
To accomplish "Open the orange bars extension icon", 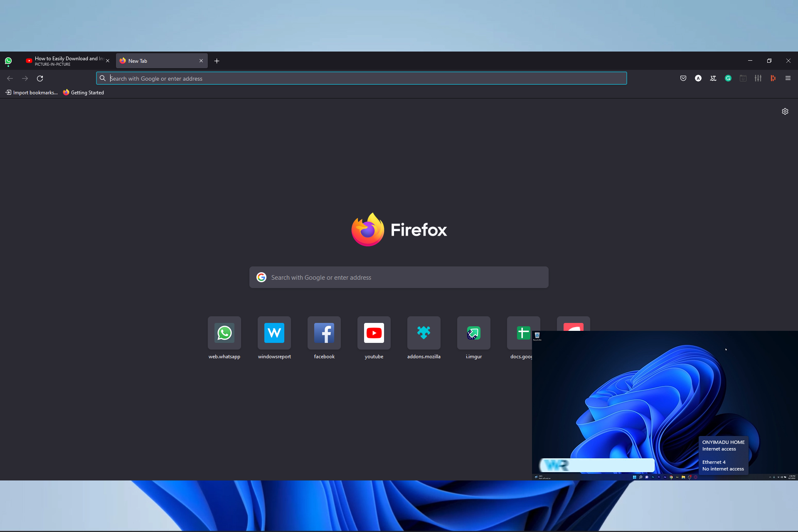I will point(773,79).
